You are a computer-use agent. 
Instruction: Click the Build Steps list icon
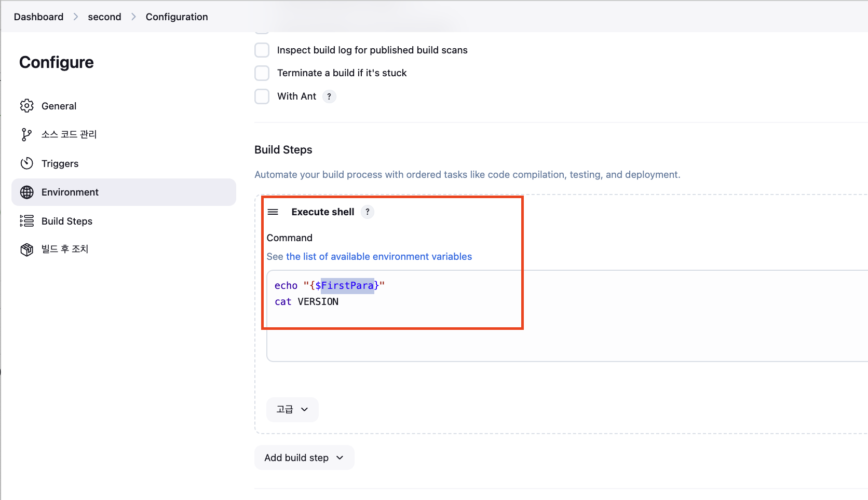point(27,221)
